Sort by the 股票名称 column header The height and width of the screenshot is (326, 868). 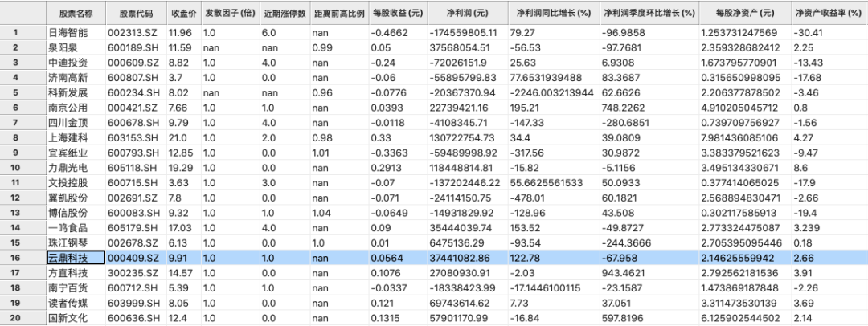pos(76,12)
